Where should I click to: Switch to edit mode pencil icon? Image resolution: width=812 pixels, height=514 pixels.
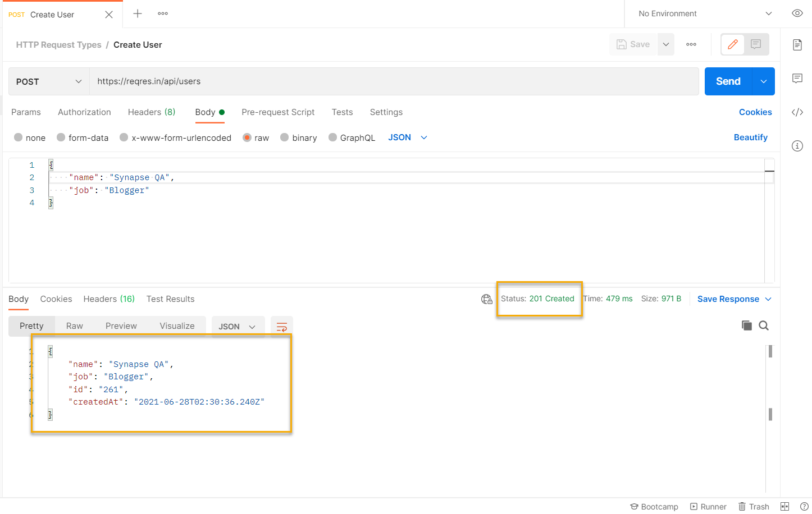point(733,44)
